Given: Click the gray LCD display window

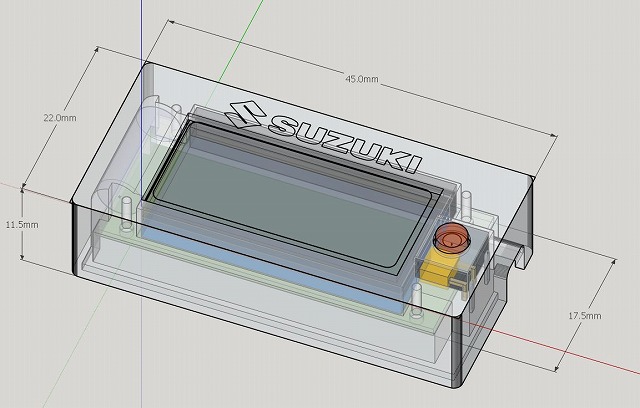Looking at the screenshot, I should [x=292, y=196].
